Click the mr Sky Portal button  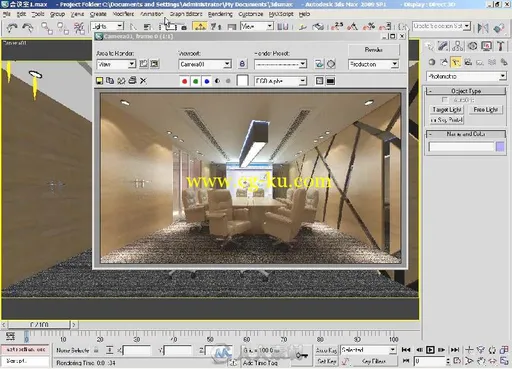pyautogui.click(x=447, y=120)
